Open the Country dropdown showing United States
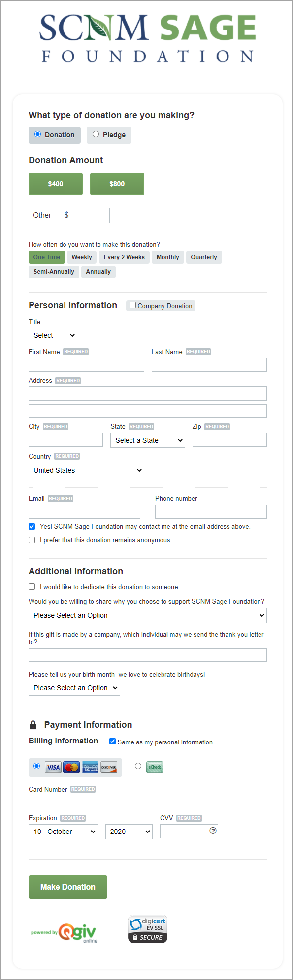 click(86, 470)
